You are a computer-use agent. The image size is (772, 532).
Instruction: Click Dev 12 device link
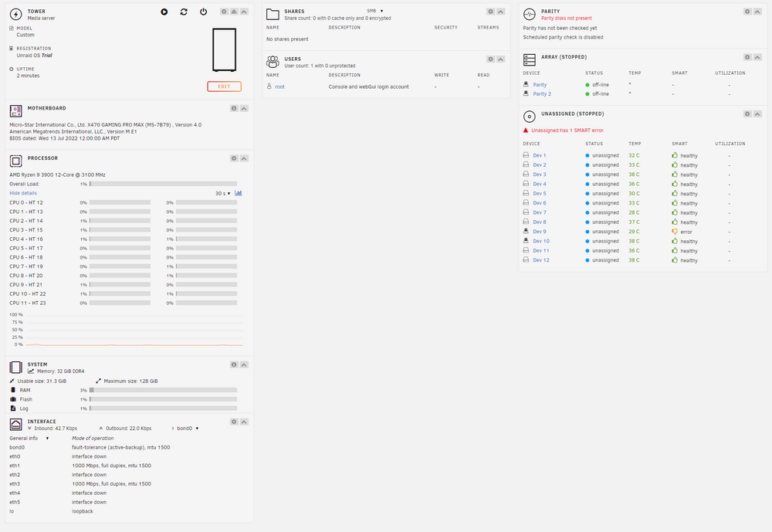[x=541, y=260]
